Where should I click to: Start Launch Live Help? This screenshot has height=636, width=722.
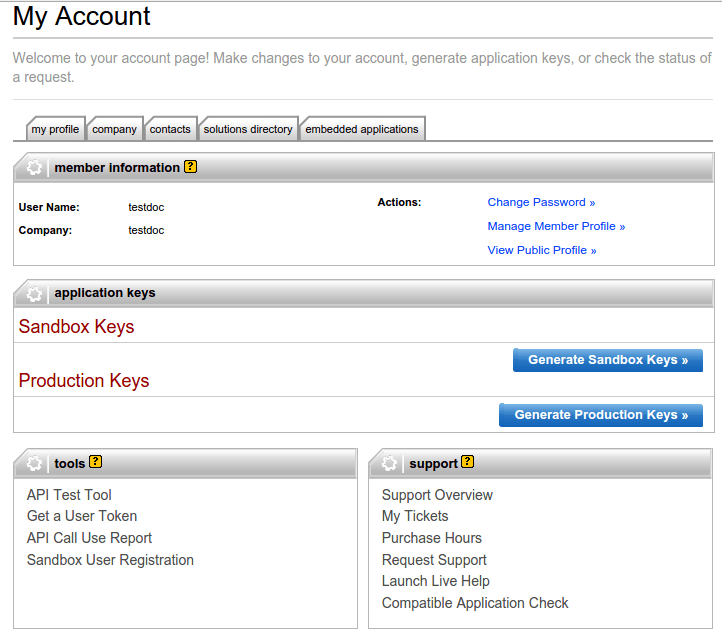point(436,581)
